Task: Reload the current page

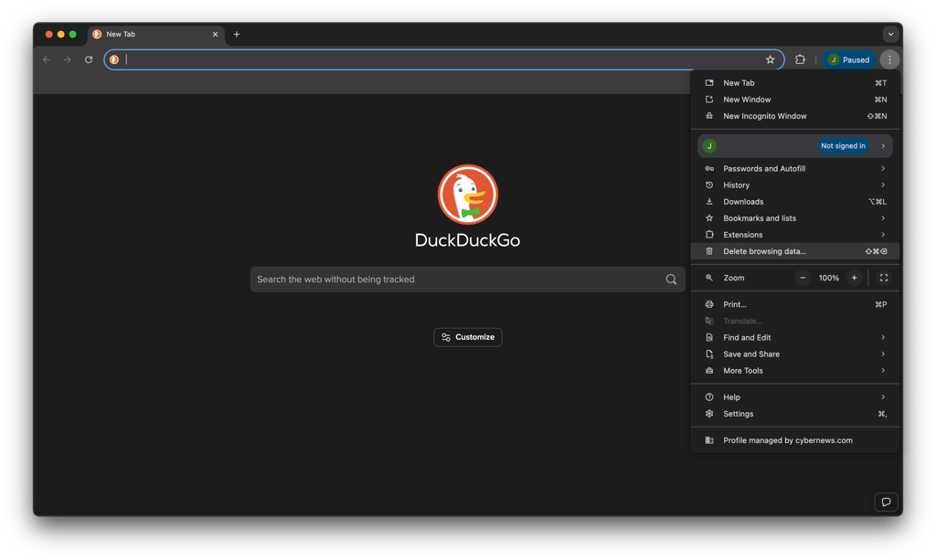Action: pos(89,59)
